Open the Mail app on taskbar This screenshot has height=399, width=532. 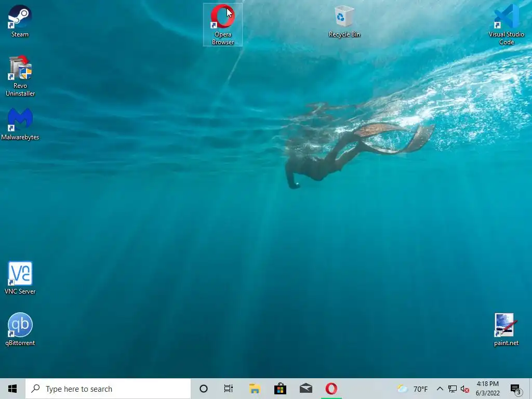305,389
